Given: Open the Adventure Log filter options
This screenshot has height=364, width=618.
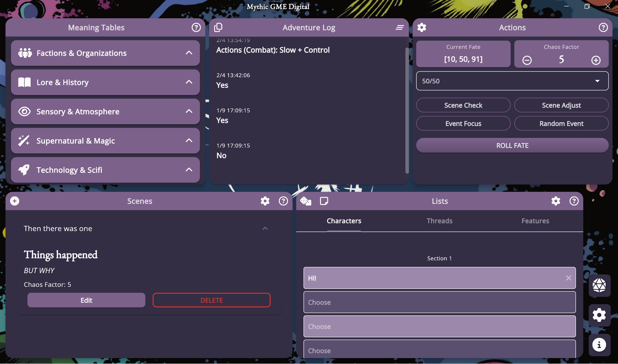Looking at the screenshot, I should [399, 27].
